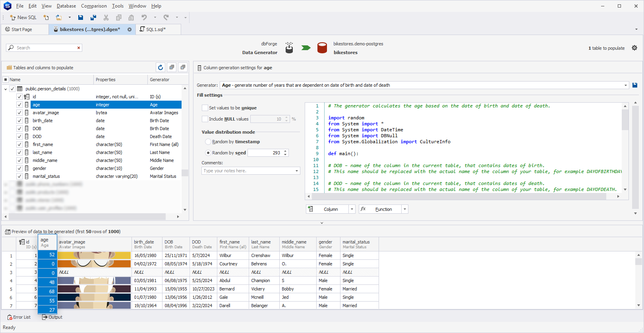This screenshot has width=644, height=333.
Task: Uncheck the marital_status column checkbox
Action: 19,176
